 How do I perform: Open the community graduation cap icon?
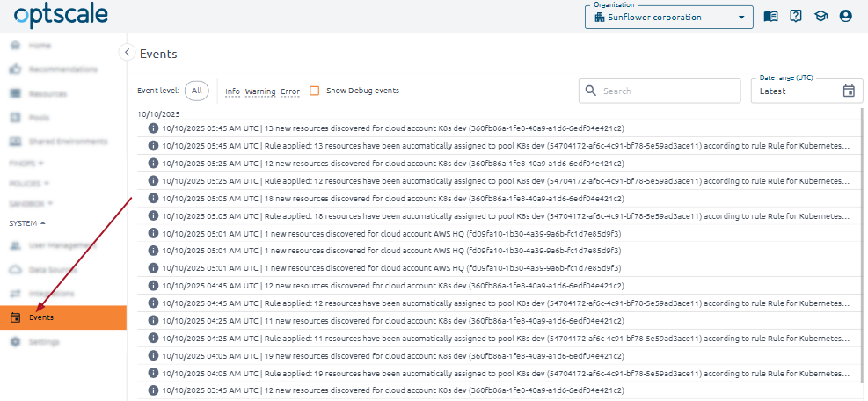click(x=821, y=17)
